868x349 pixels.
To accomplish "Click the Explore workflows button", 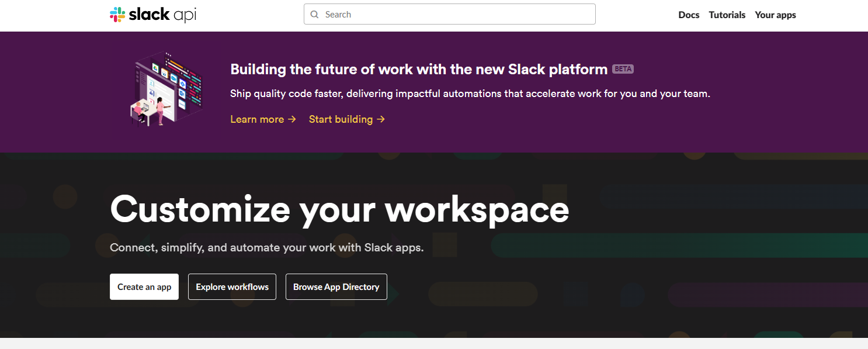I will point(232,286).
